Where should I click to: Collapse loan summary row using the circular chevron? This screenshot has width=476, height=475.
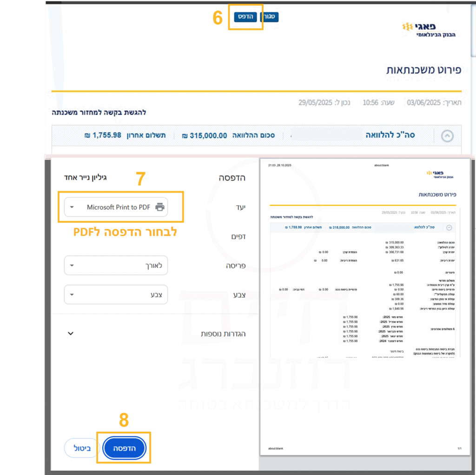point(447,136)
